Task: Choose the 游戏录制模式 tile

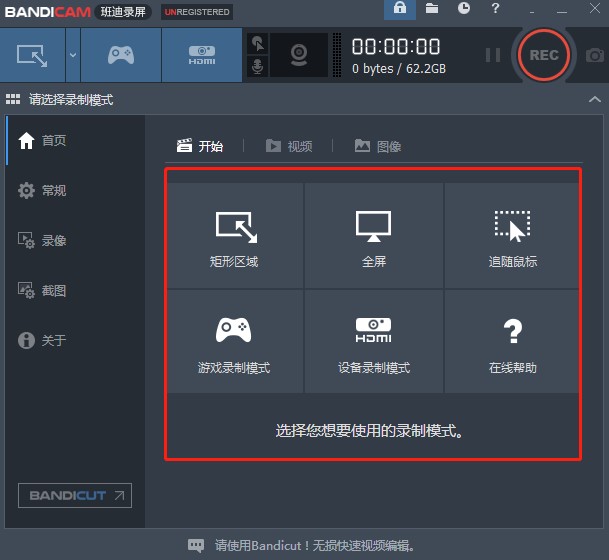Action: tap(235, 341)
